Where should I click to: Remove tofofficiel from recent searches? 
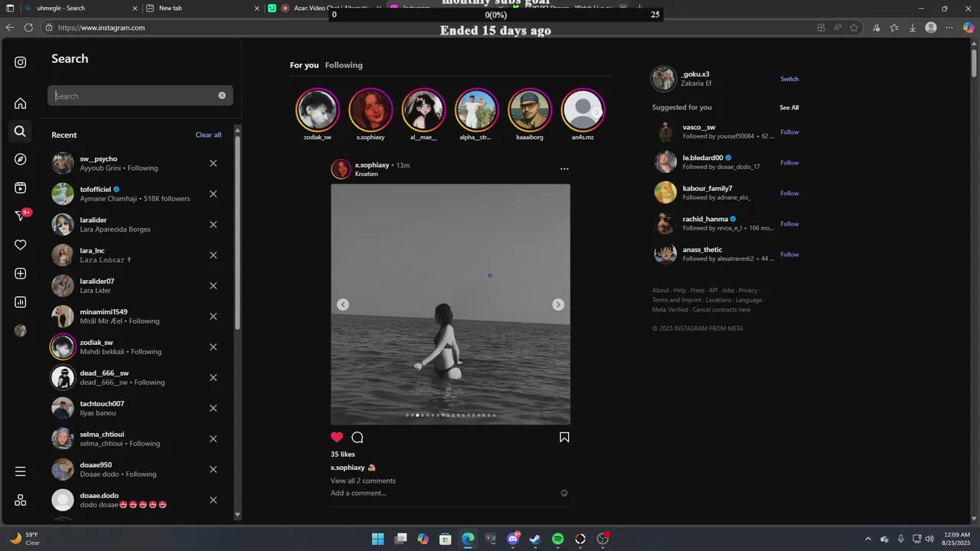[214, 194]
